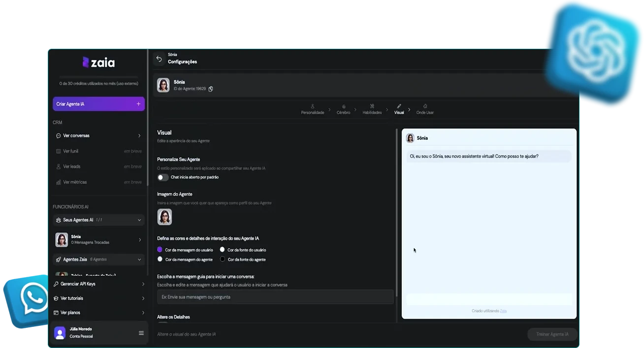This screenshot has height=348, width=644.
Task: Collapse the Agentes Zaia section
Action: coord(139,259)
